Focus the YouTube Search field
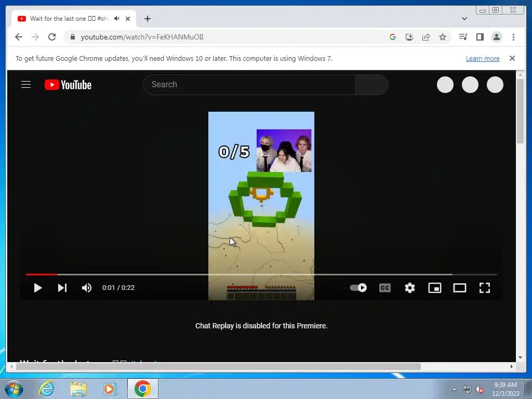 coord(249,85)
